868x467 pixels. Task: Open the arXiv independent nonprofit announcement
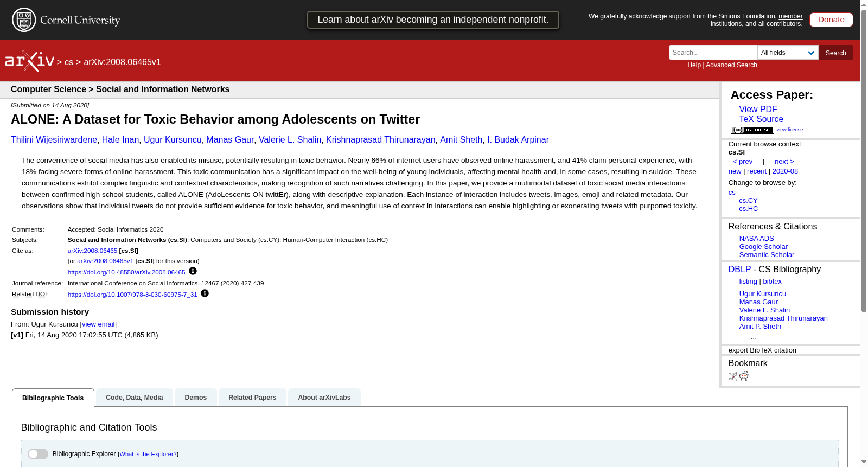coord(433,20)
